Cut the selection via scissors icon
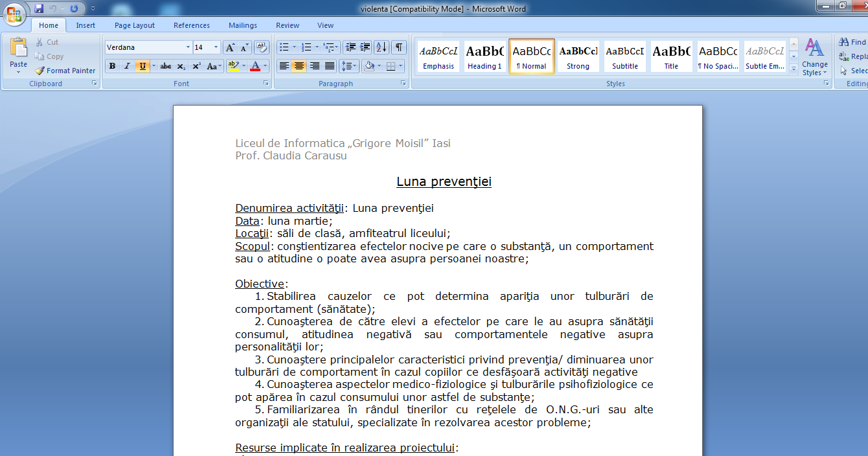The width and height of the screenshot is (868, 456). (x=47, y=42)
